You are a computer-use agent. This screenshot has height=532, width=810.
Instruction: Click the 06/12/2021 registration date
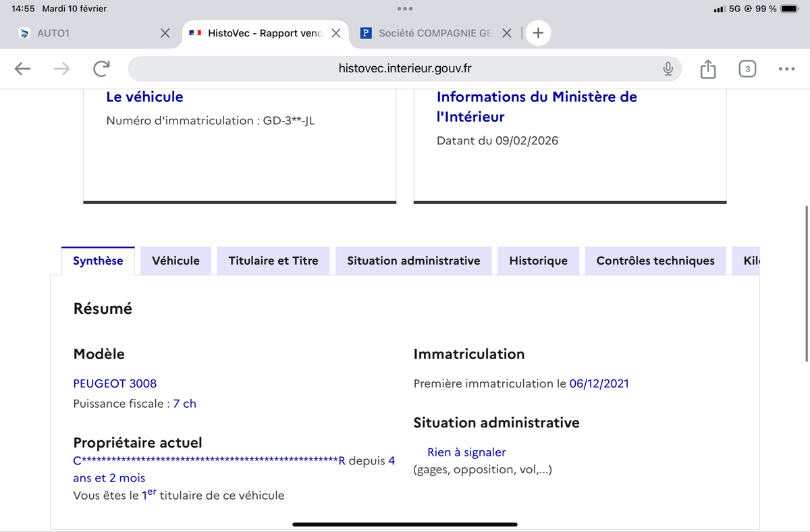tap(599, 383)
